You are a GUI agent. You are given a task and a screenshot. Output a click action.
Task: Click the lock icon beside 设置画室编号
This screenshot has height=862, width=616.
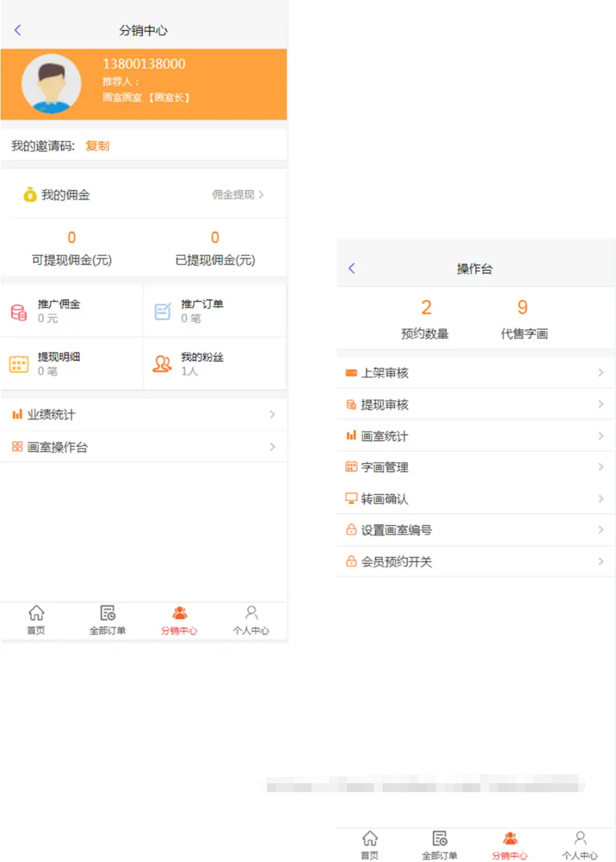[x=351, y=530]
